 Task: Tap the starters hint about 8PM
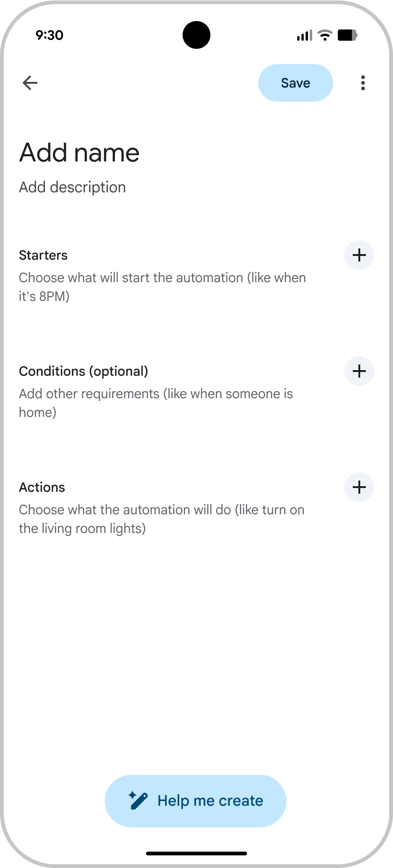coord(162,287)
